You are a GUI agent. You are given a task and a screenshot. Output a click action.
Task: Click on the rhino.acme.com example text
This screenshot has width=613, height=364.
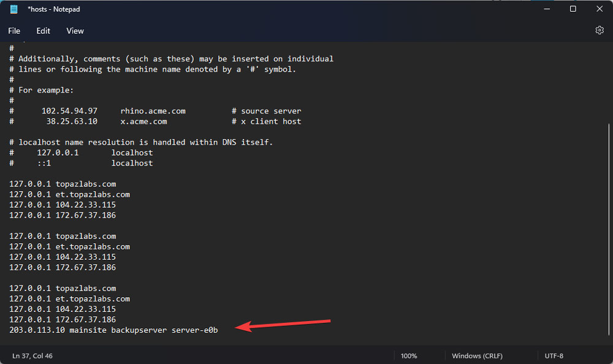[153, 111]
